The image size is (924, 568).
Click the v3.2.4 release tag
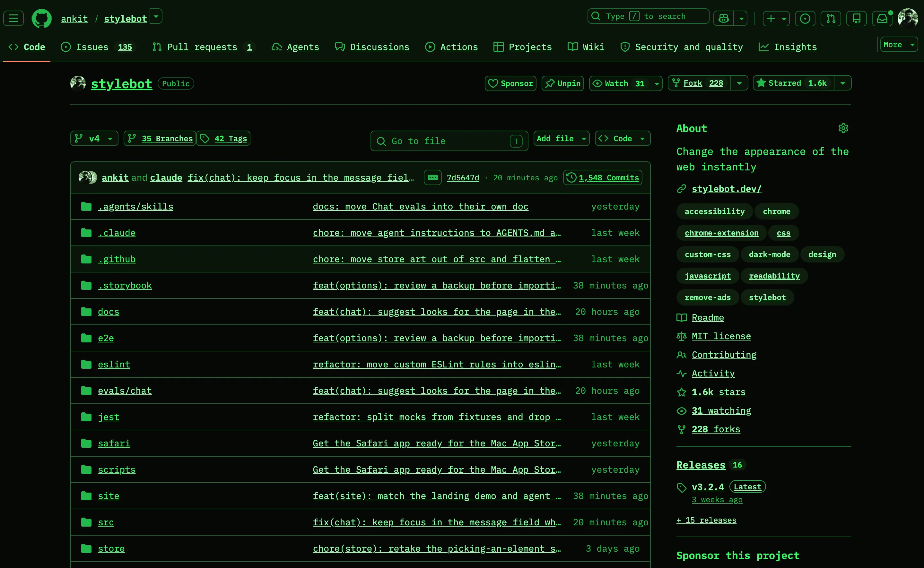pyautogui.click(x=708, y=487)
